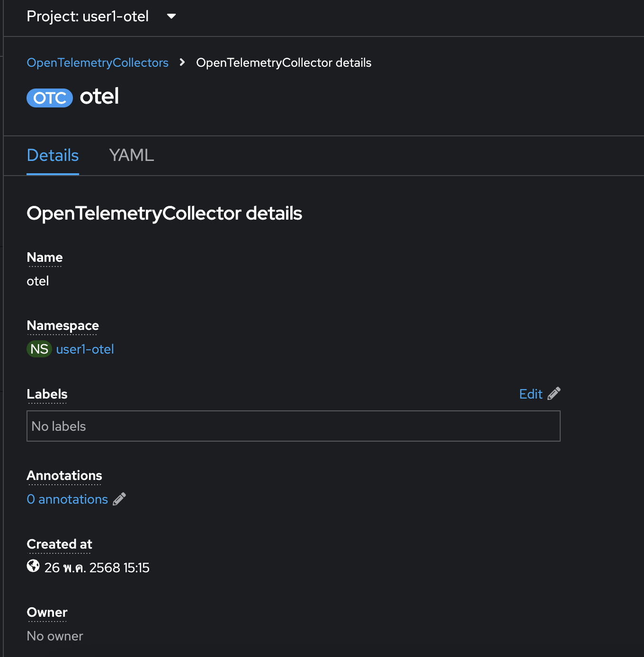Go back to OpenTelemetryCollectors breadcrumb link
This screenshot has width=644, height=657.
pos(98,62)
